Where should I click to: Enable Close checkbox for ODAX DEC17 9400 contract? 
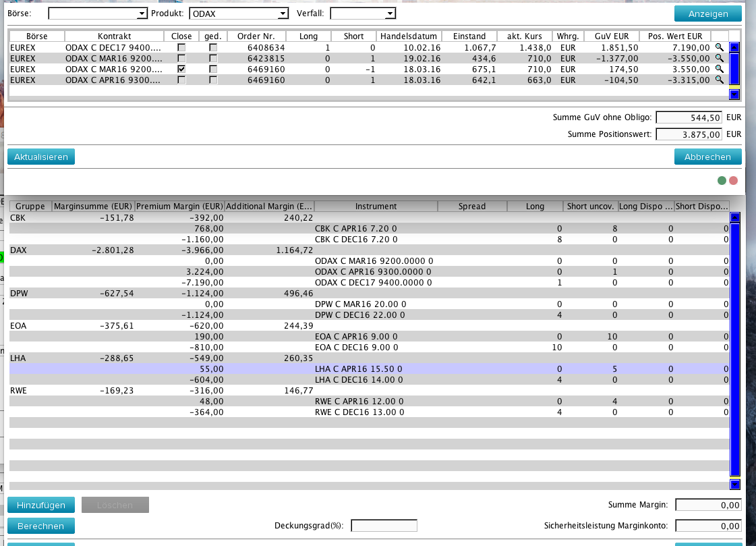click(x=181, y=48)
